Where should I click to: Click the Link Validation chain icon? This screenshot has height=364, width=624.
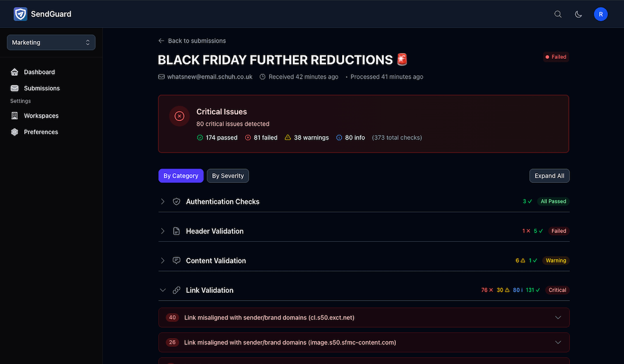pyautogui.click(x=176, y=290)
